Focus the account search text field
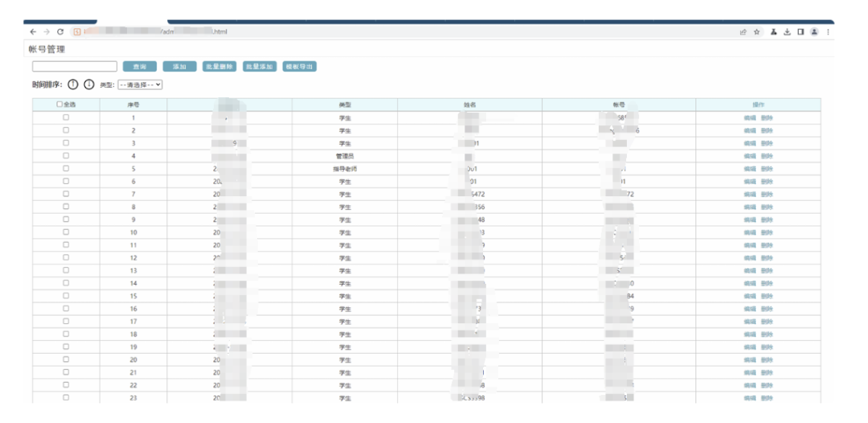Screen dimensions: 868x423 point(75,67)
